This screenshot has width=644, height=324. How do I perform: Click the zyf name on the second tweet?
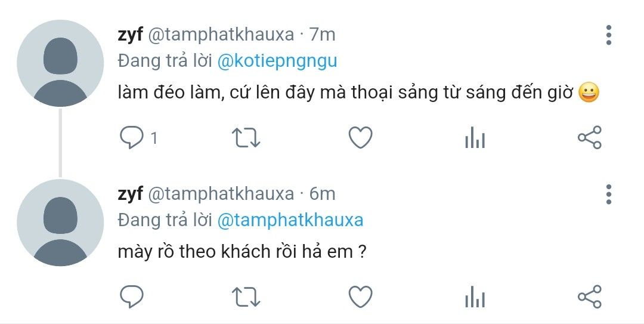(130, 194)
